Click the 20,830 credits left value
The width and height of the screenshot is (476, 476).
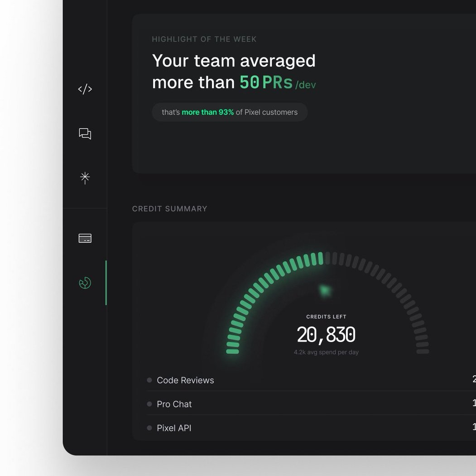pos(326,335)
